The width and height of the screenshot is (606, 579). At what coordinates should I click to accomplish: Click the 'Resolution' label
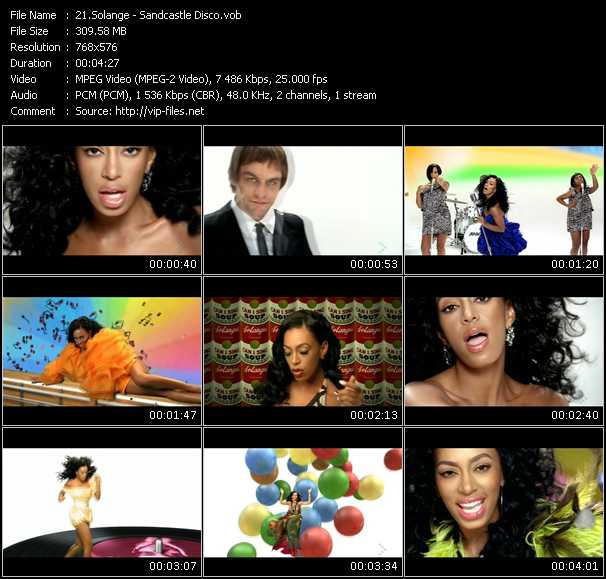[35, 47]
